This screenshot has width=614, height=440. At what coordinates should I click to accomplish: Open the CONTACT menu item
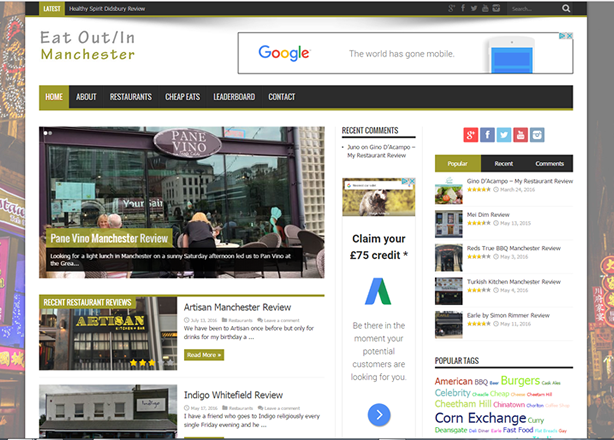click(282, 97)
